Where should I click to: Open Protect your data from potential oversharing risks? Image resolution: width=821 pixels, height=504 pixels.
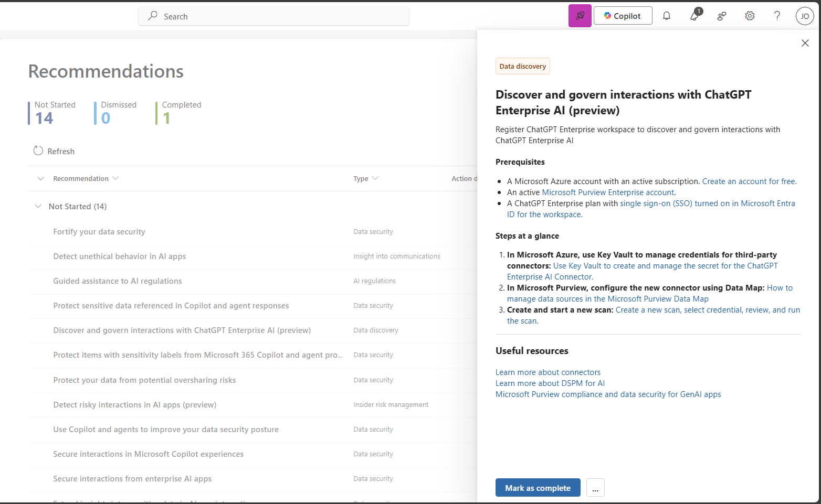point(144,380)
